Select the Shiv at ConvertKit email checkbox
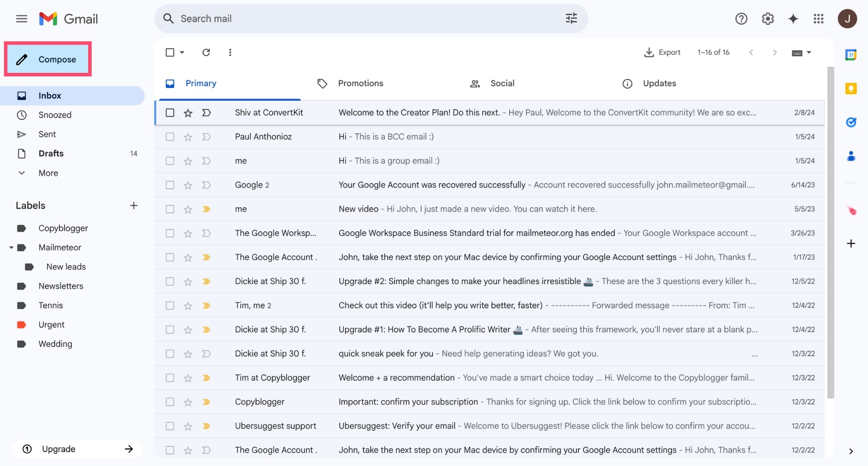Viewport: 868px width, 466px height. click(x=170, y=113)
